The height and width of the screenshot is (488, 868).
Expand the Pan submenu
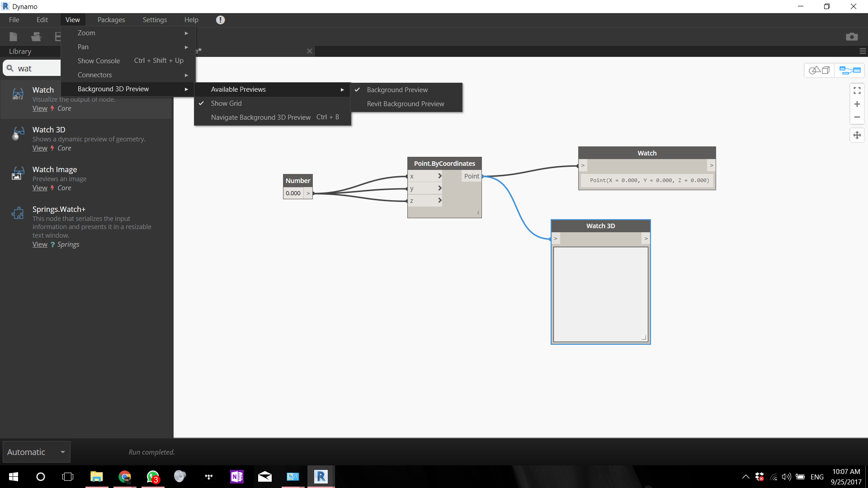(x=128, y=47)
